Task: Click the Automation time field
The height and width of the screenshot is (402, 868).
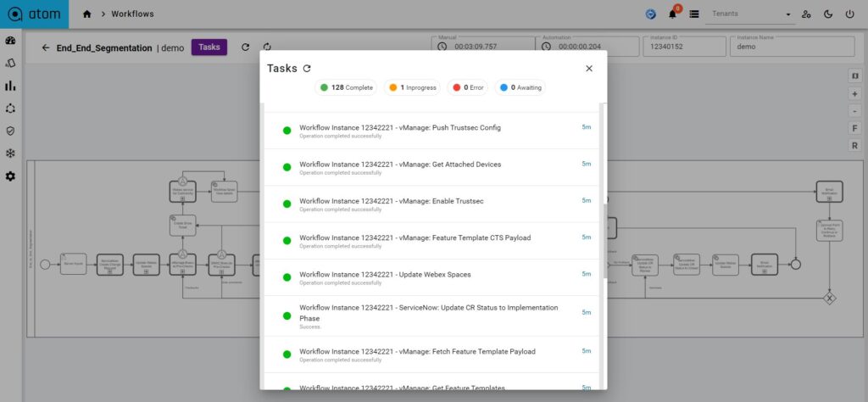Action: 587,47
